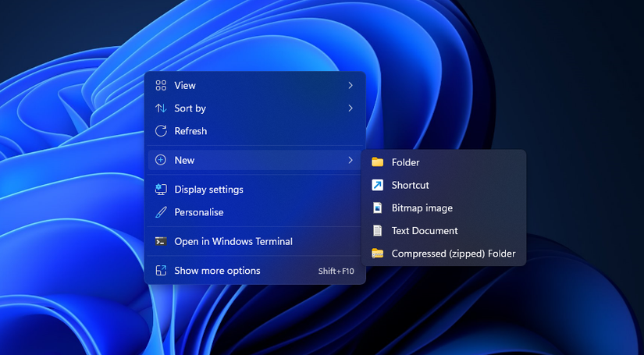Choose Text Document from New submenu

click(x=425, y=231)
